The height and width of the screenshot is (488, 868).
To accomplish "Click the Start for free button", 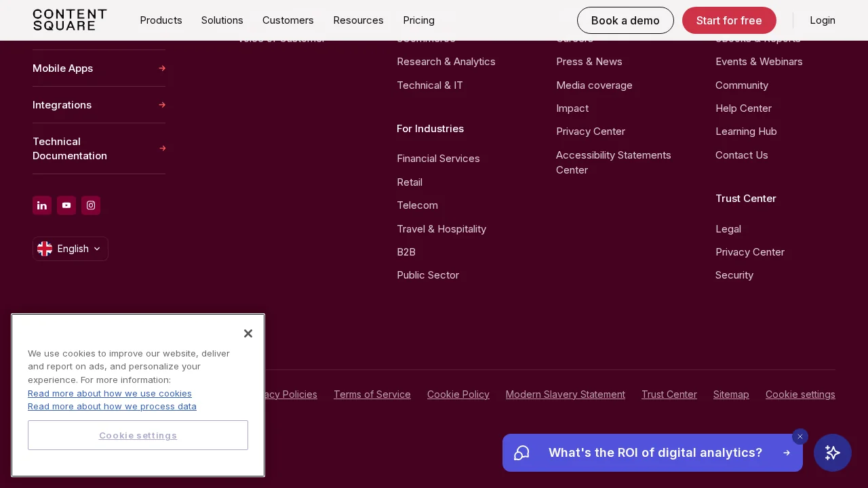I will point(729,20).
